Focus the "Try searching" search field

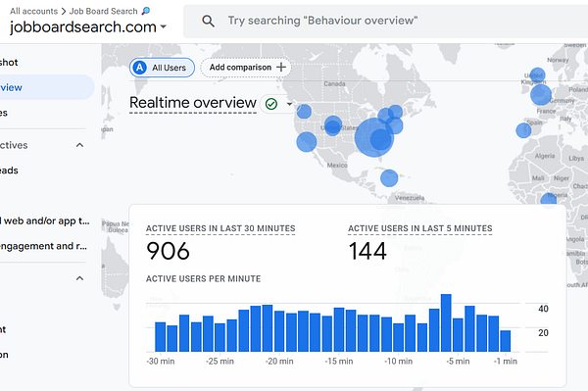(385, 21)
